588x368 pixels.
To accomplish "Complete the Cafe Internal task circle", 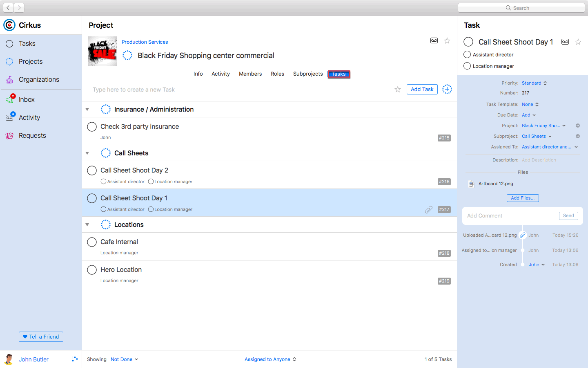I will (x=91, y=242).
